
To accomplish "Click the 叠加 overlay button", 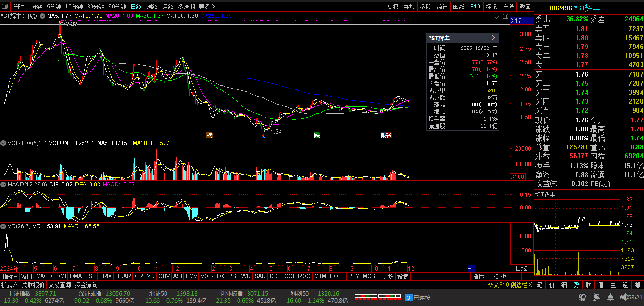I will pyautogui.click(x=409, y=7).
